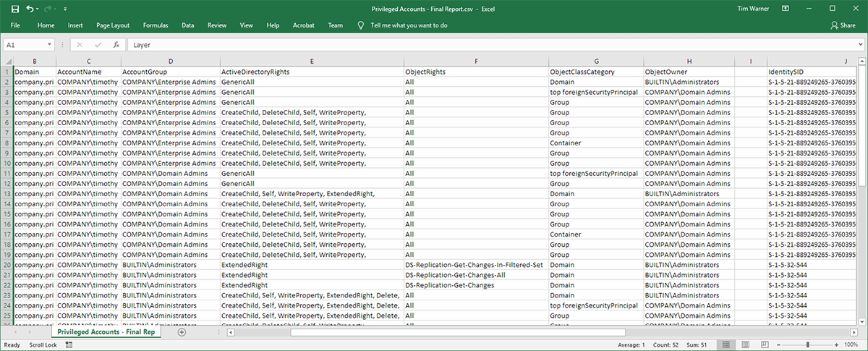Click the Share button
868x351 pixels.
click(843, 25)
